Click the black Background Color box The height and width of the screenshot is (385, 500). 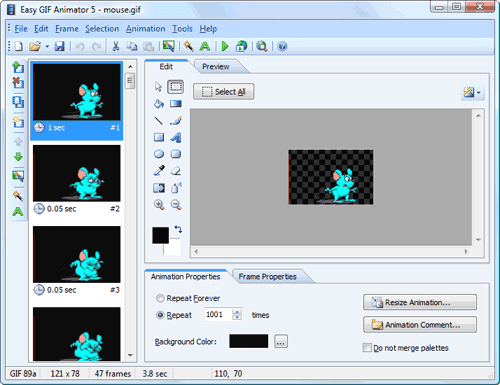[249, 341]
